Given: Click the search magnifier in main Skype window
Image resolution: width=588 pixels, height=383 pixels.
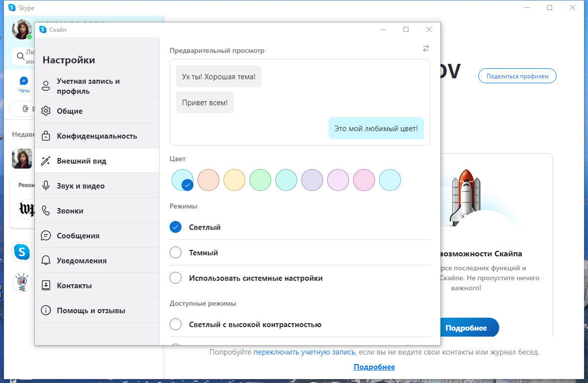Looking at the screenshot, I should [x=20, y=57].
